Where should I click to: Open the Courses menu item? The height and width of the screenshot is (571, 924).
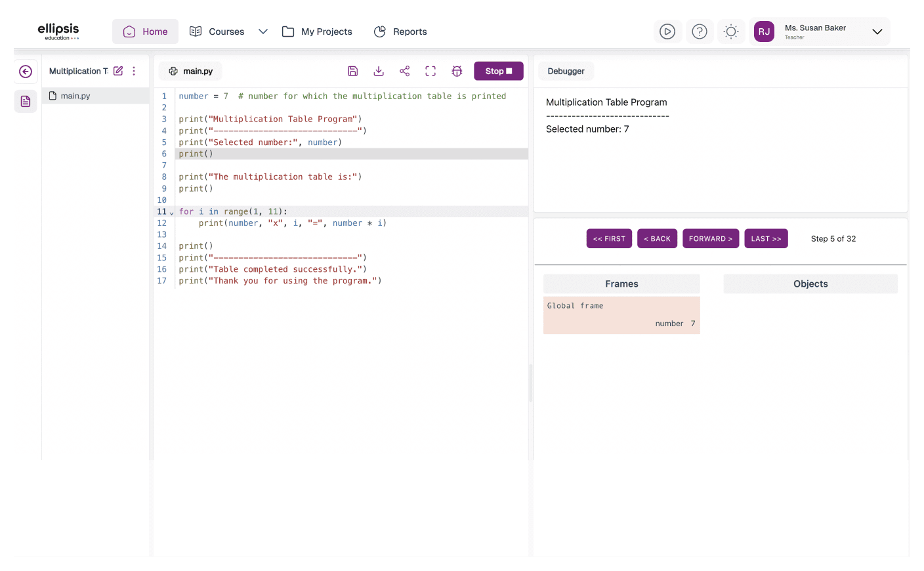tap(217, 32)
